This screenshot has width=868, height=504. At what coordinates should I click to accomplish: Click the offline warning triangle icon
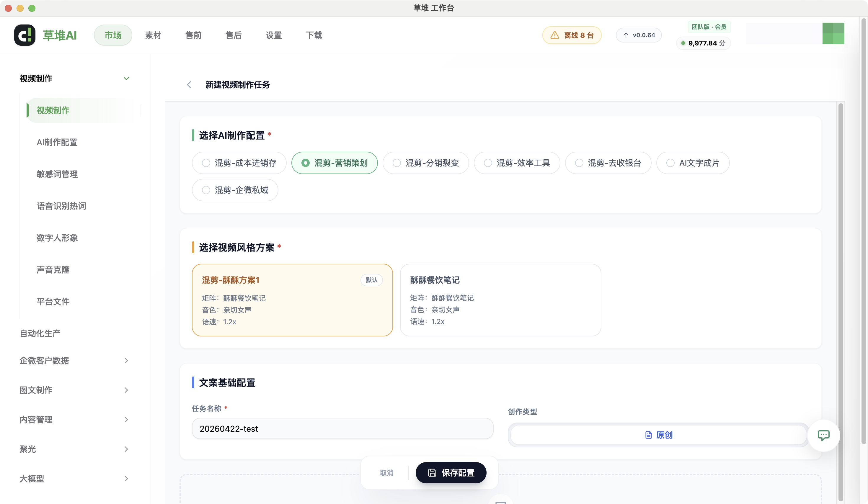(x=554, y=35)
